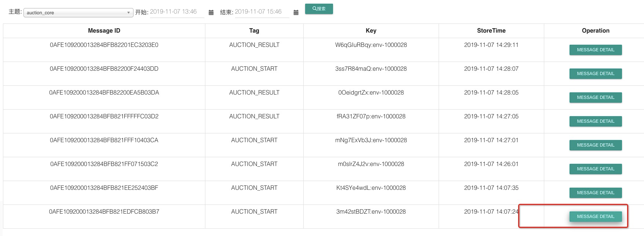Screen dimensions: 644x236
Task: Click the red-highlighted MESSAGE DETAIL button
Action: 595,217
